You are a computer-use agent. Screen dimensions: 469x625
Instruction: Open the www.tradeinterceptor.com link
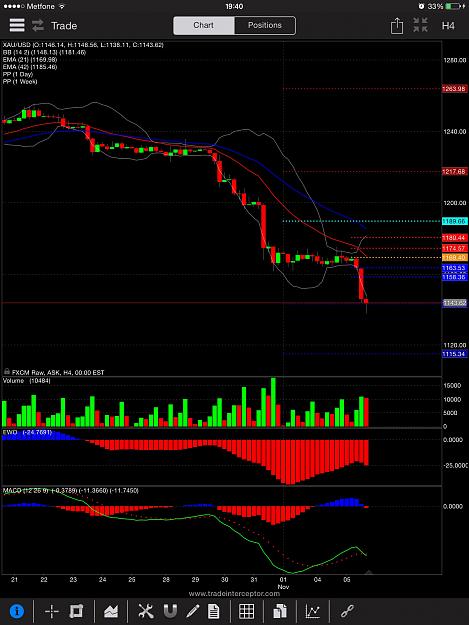(234, 594)
